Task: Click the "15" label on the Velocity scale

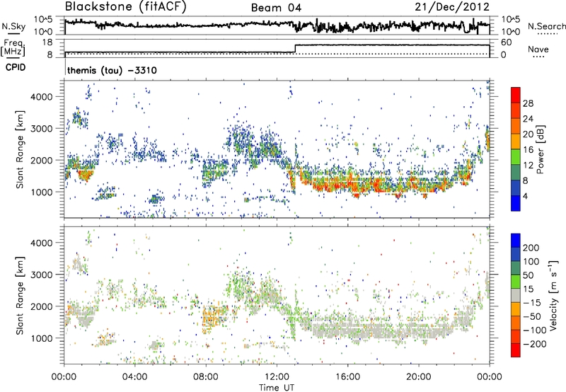Action: tap(528, 289)
